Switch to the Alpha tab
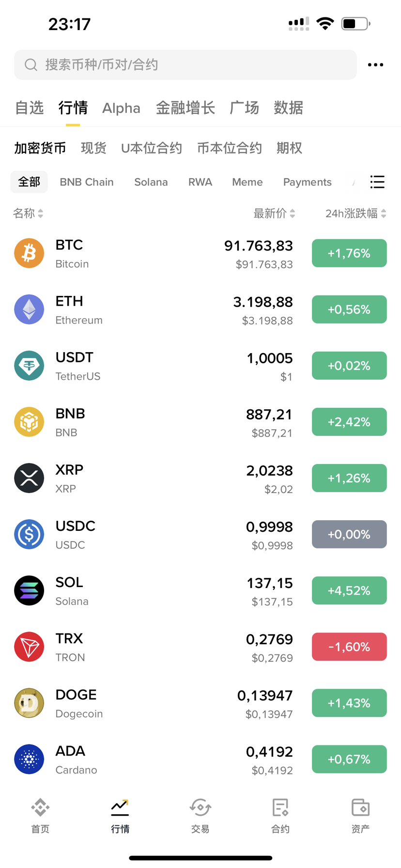Image resolution: width=401 pixels, height=868 pixels. point(121,108)
